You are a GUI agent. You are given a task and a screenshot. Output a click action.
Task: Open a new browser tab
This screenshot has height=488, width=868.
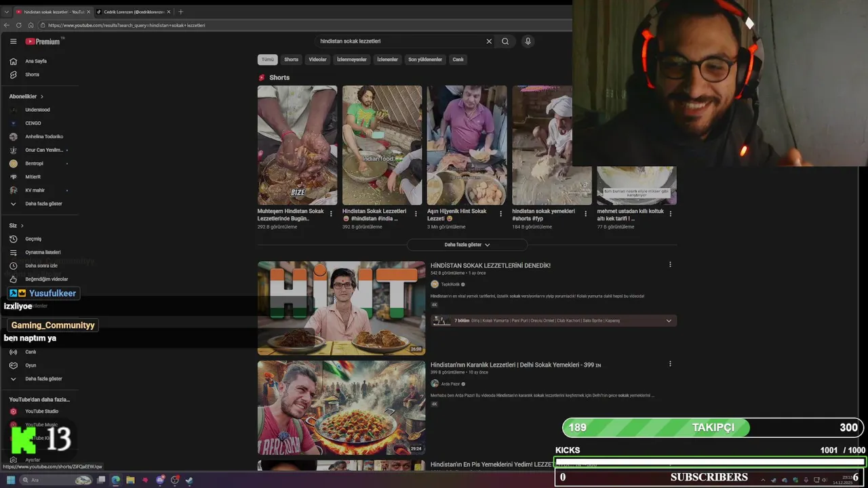(x=180, y=12)
